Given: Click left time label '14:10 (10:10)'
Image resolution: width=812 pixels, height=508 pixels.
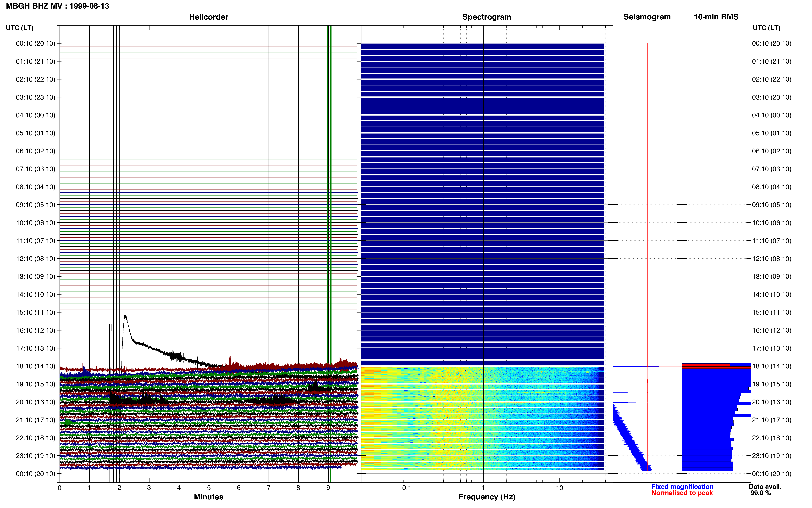Looking at the screenshot, I should click(36, 294).
